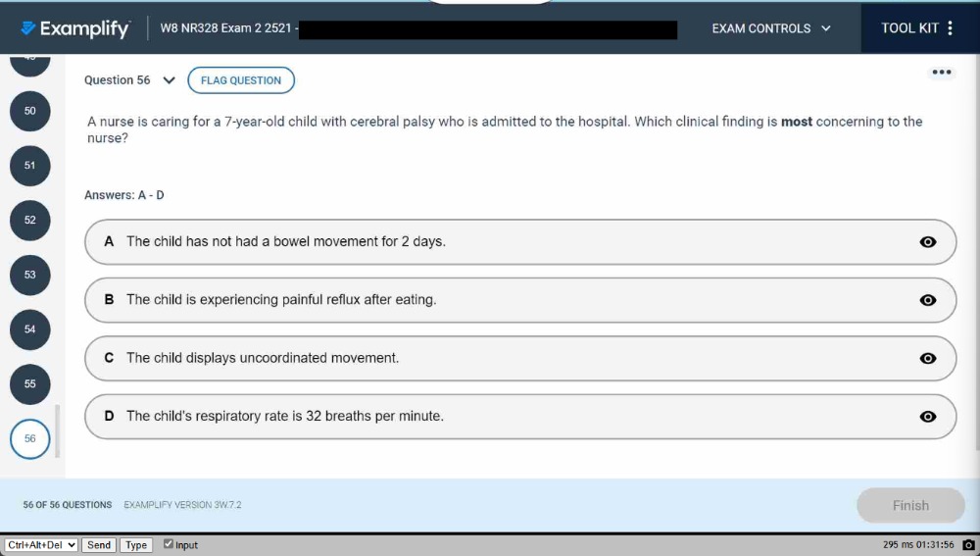Expand the Question 56 chevron dropdown

pos(169,80)
